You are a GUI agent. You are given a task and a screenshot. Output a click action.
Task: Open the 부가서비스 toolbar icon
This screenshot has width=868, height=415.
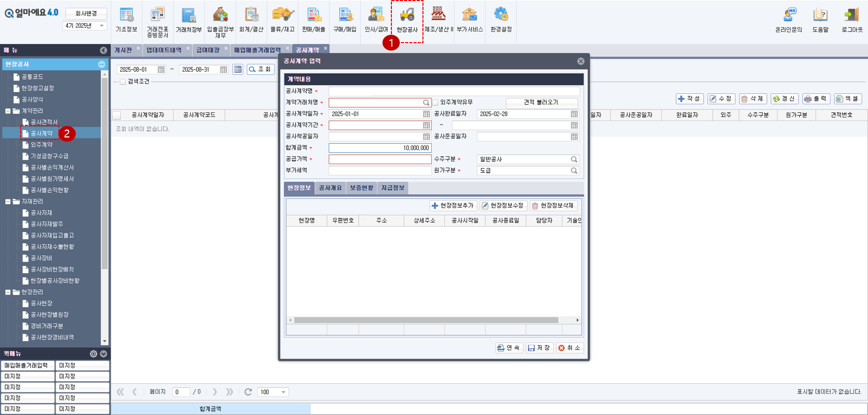[470, 20]
